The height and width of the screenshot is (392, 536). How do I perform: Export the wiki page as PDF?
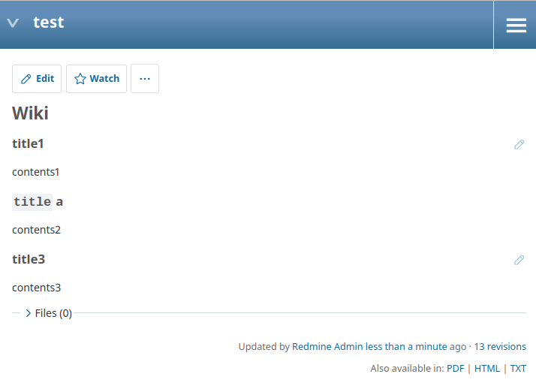pyautogui.click(x=456, y=369)
